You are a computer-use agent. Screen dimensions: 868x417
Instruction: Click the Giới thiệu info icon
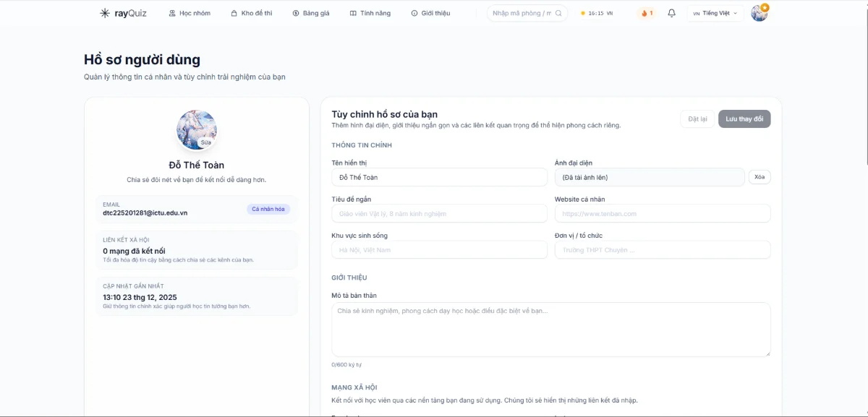pos(413,12)
